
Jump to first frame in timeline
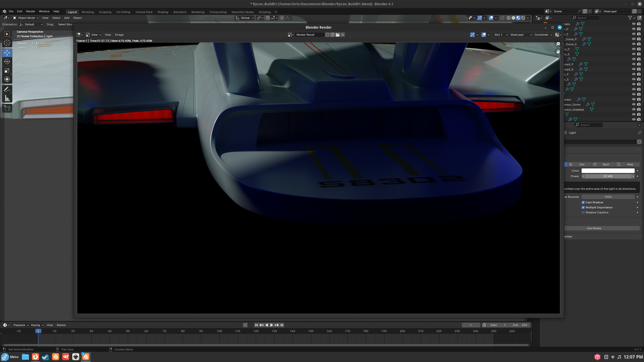click(256, 325)
